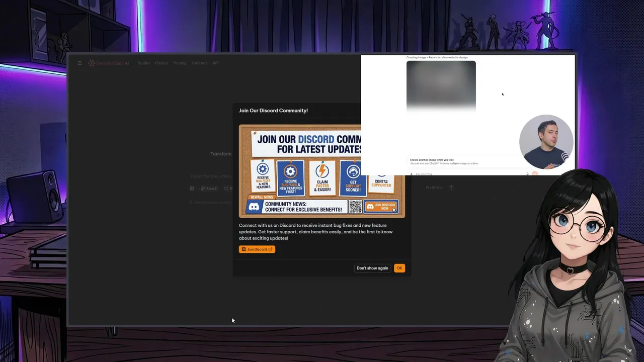Click 'Creating image - Futuristic alien website design' text

point(437,57)
